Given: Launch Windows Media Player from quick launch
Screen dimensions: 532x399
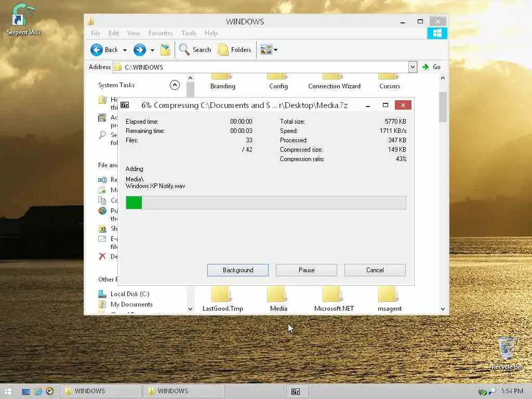Looking at the screenshot, I should pos(50,391).
